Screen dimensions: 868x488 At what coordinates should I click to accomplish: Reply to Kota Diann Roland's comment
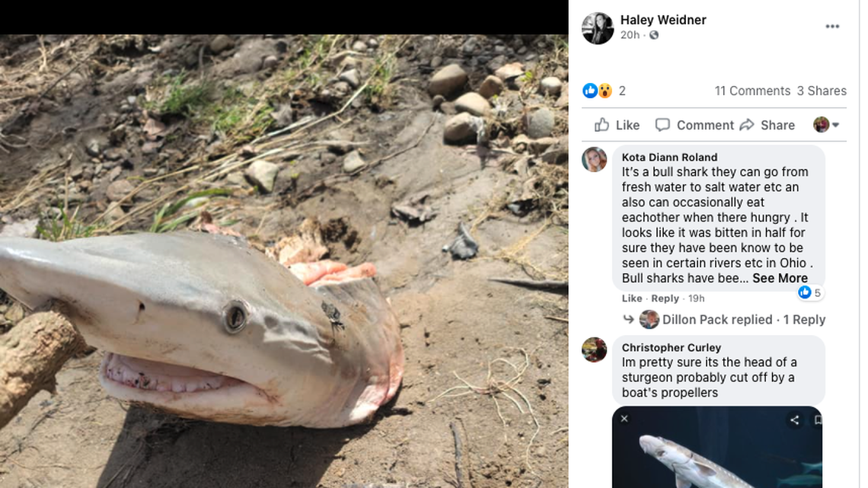tap(665, 298)
